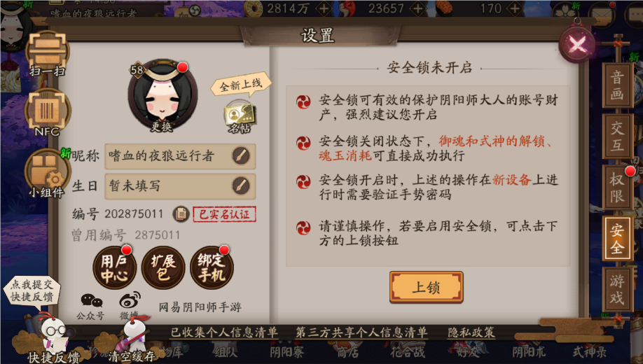643x364 pixels.
Task: Click the 绑定手机 bind phone button
Action: 212,267
